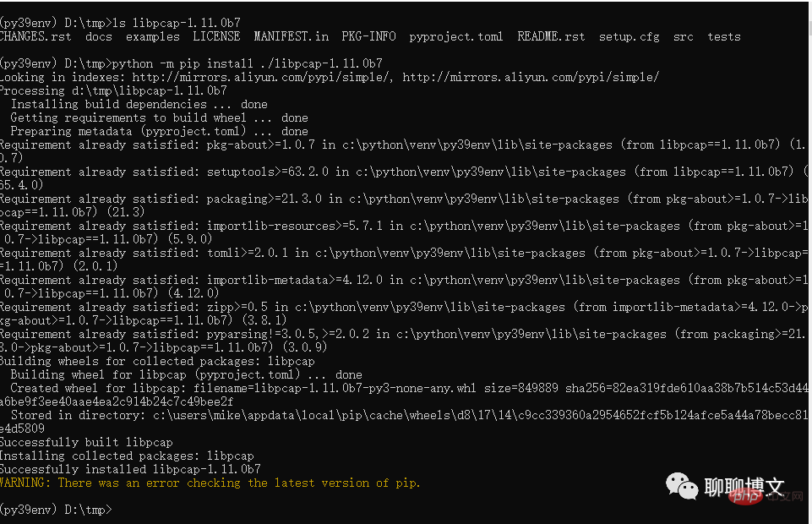
Task: Click the 'Successfully installed libpcap-1.11.0b7' line
Action: tap(130, 469)
